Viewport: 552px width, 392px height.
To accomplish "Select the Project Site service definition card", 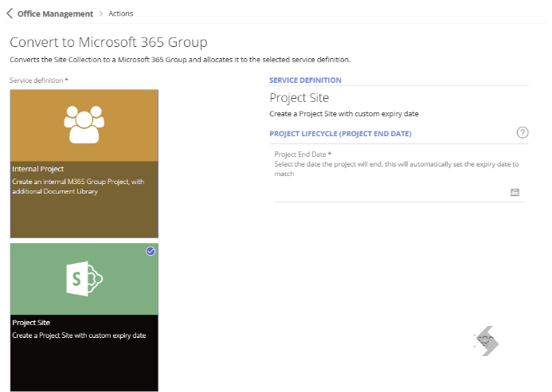I will pyautogui.click(x=84, y=317).
